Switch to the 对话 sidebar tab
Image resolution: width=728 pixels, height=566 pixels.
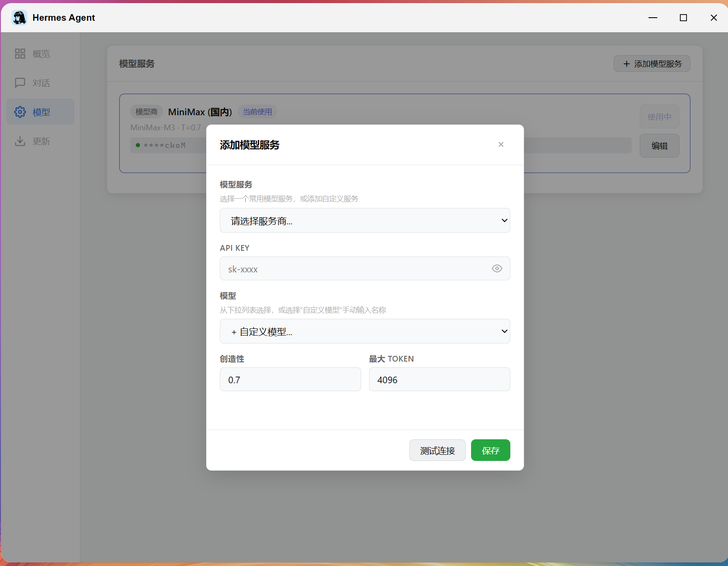(x=40, y=83)
